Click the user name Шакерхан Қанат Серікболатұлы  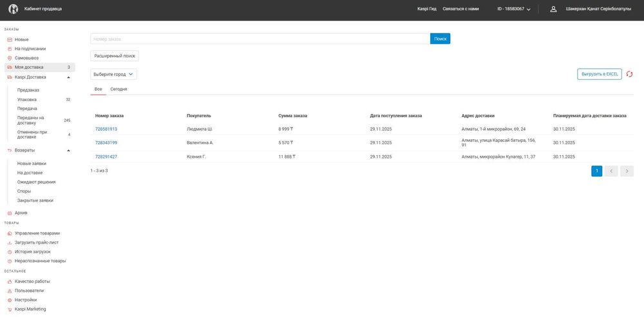click(x=598, y=9)
